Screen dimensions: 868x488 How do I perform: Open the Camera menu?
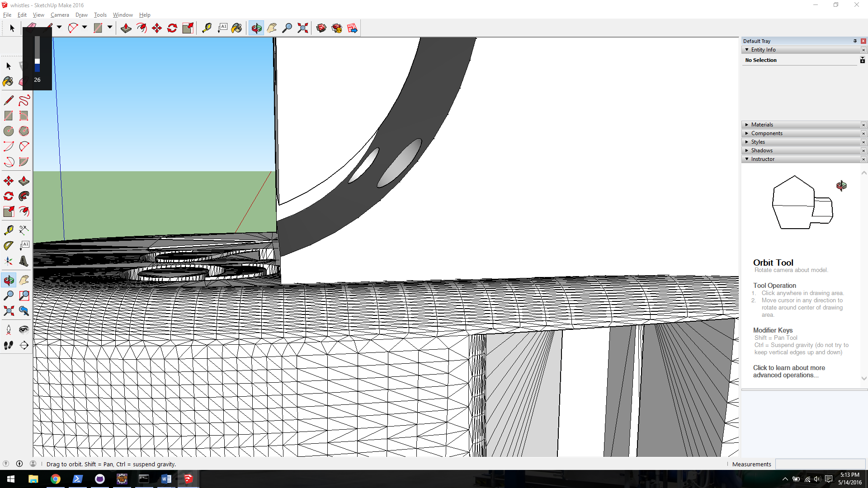click(60, 15)
